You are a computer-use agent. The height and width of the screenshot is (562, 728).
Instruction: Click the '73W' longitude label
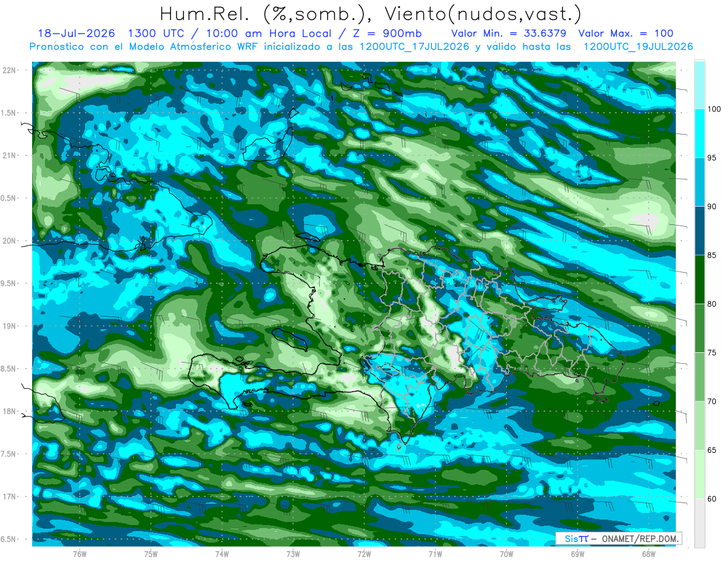point(293,554)
